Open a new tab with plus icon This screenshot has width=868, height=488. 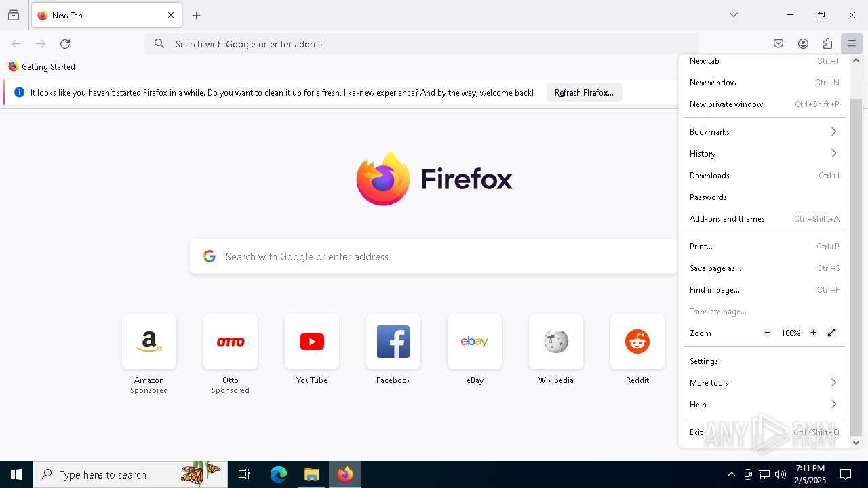click(x=197, y=15)
